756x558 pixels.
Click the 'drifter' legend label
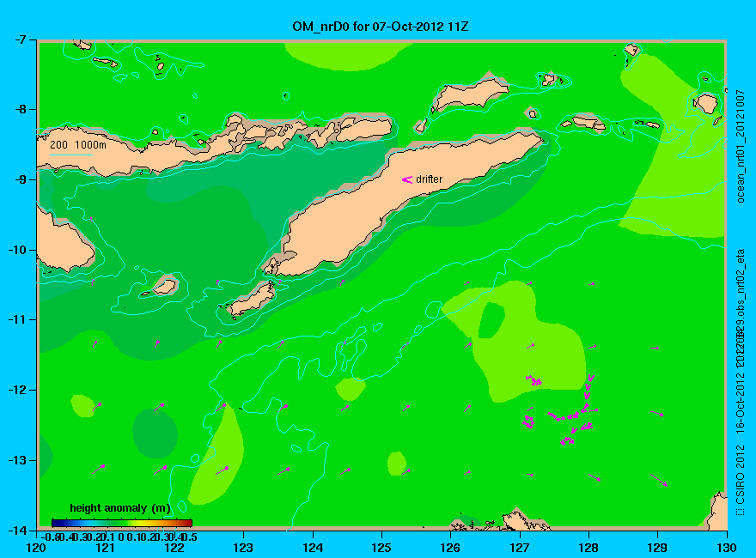tap(429, 179)
